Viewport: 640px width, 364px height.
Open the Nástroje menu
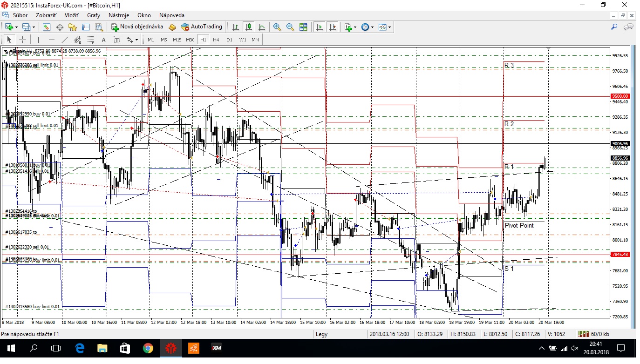(118, 15)
